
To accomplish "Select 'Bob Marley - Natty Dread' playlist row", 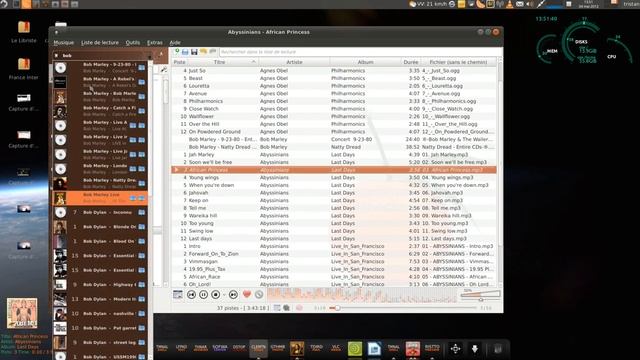I will click(x=334, y=147).
